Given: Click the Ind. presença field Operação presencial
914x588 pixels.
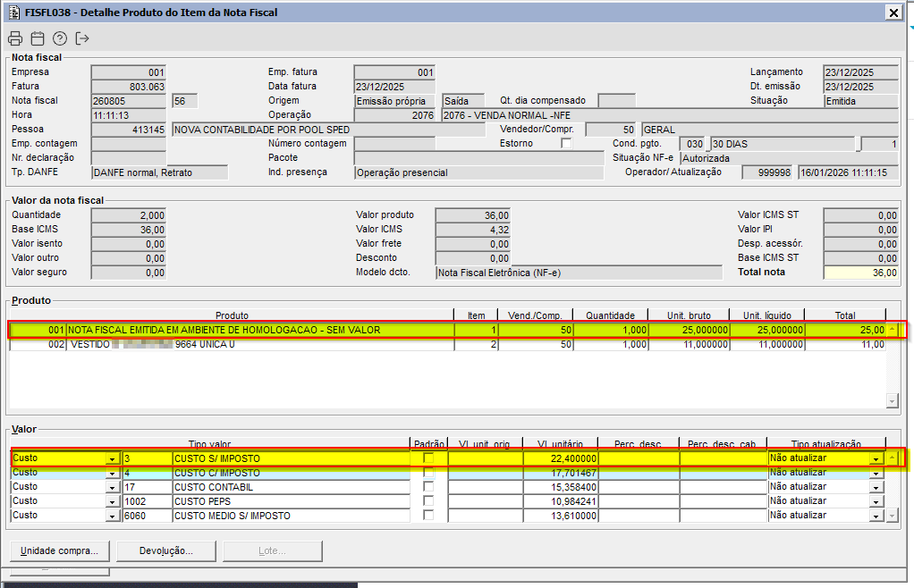Looking at the screenshot, I should click(x=479, y=172).
